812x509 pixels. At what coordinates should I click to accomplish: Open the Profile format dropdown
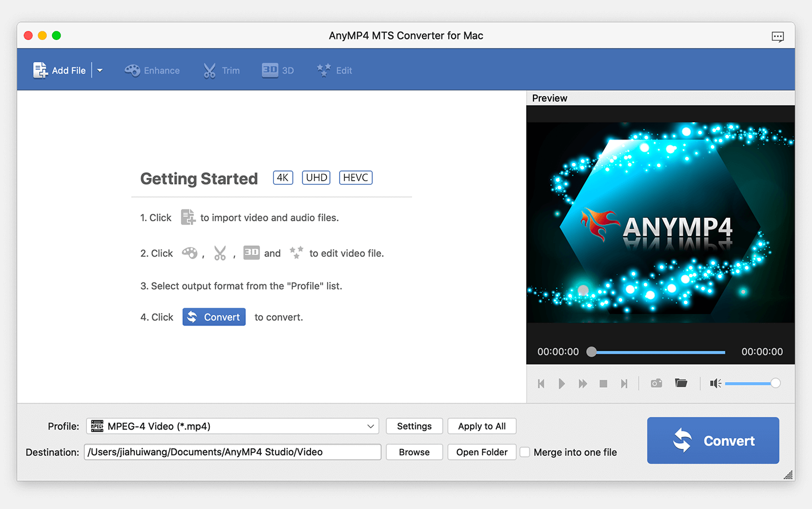[x=233, y=426]
